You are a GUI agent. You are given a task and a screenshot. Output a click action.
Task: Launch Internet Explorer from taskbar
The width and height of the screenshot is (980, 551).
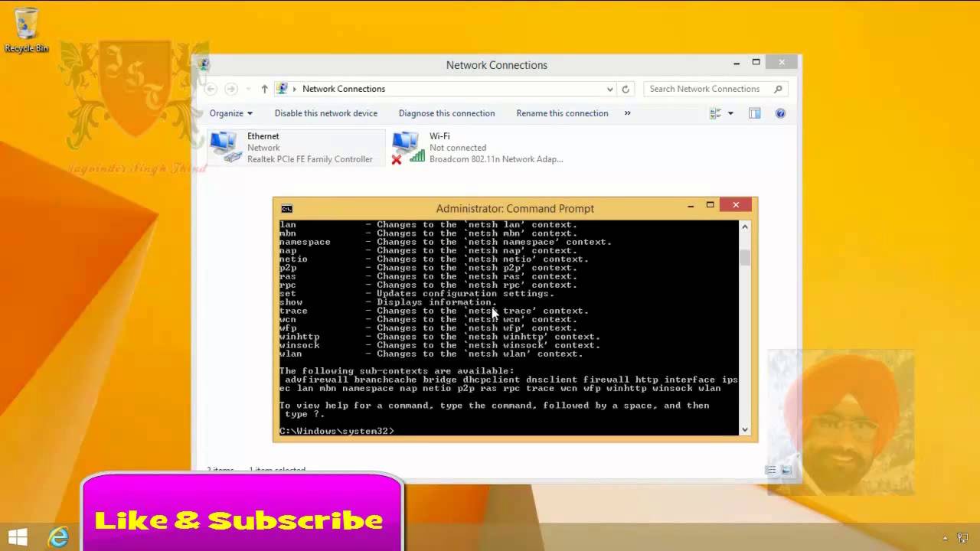[58, 536]
